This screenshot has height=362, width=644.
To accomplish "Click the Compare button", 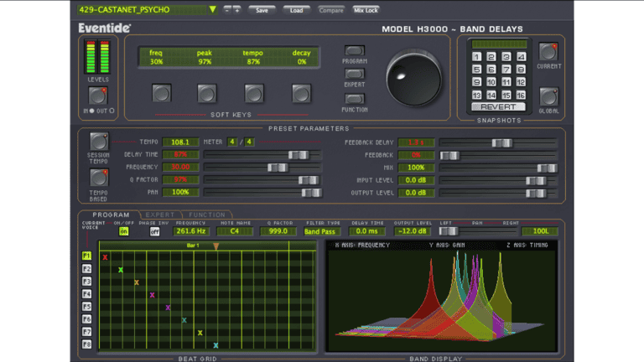I will tap(331, 10).
